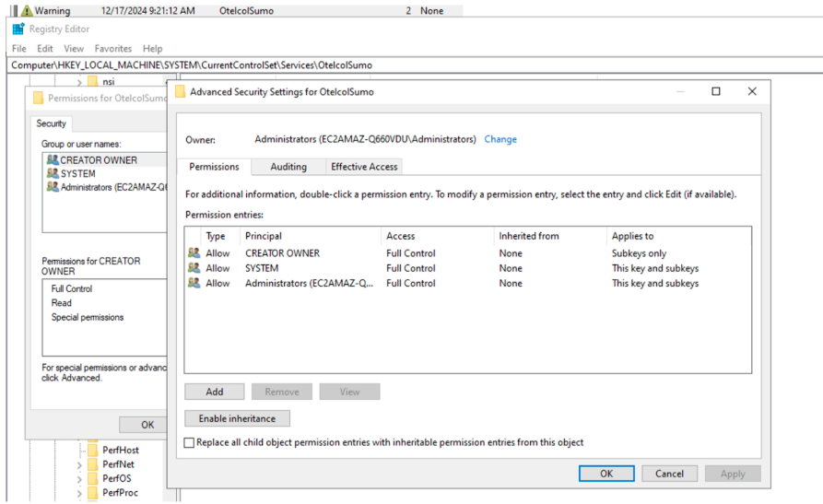Expand the PerfProc registry key

point(80,493)
